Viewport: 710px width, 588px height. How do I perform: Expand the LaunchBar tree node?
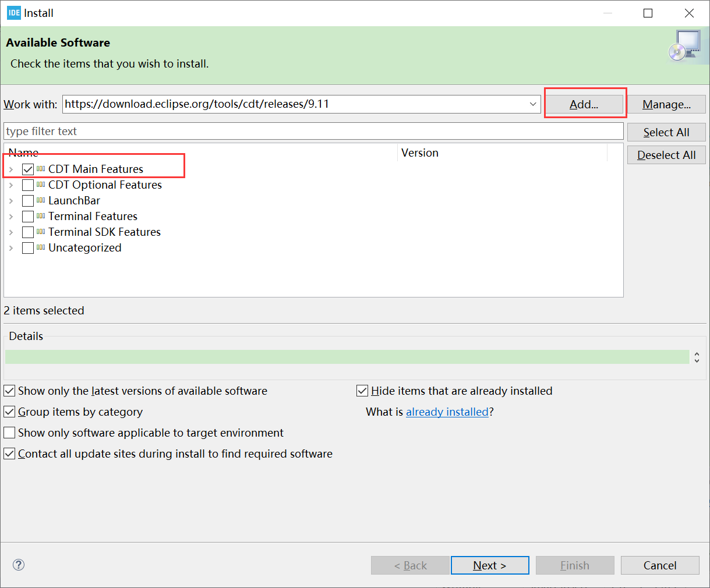pyautogui.click(x=11, y=201)
